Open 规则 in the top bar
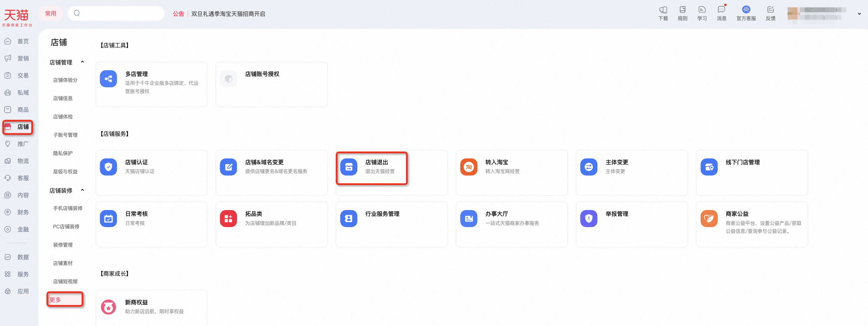This screenshot has height=326, width=868. point(682,13)
